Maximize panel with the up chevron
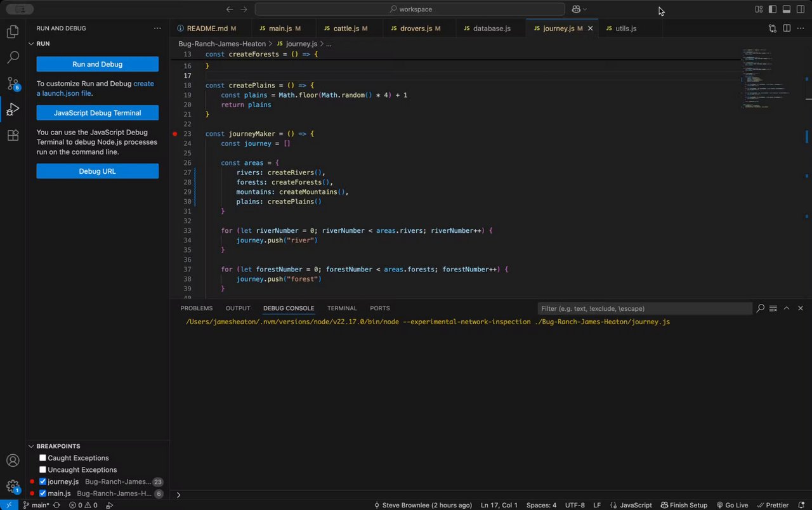This screenshot has height=510, width=812. [787, 308]
